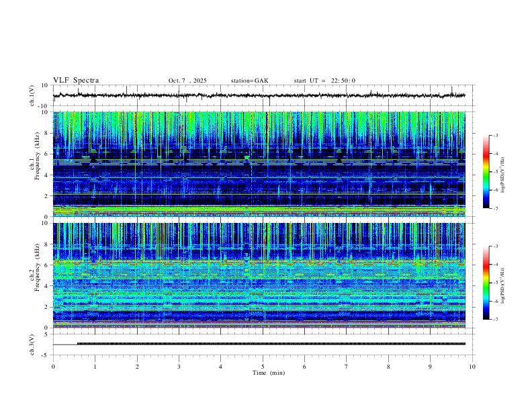Click the ch.1 voltage waveform trace
Viewport: 532px width, 411px height.
[259, 95]
